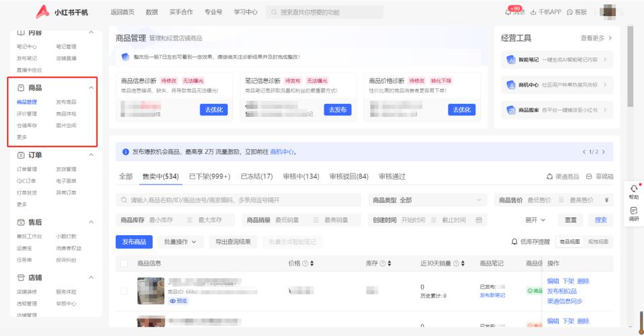Tick the first product row checkbox
644x336 pixels.
pyautogui.click(x=124, y=291)
